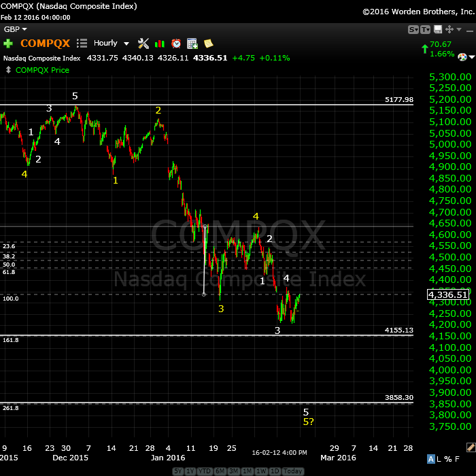Click the COMPQX ticker symbol
The height and width of the screenshot is (476, 476).
pyautogui.click(x=46, y=43)
